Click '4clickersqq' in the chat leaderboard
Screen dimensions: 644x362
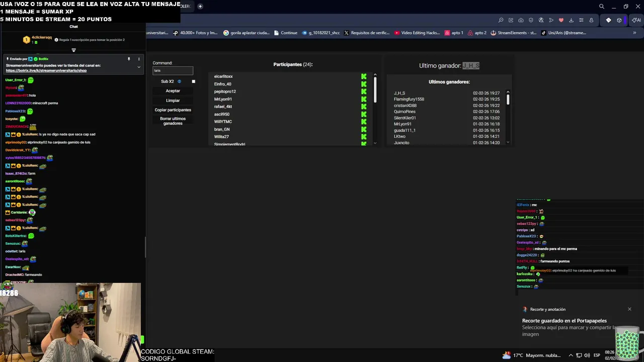click(42, 38)
